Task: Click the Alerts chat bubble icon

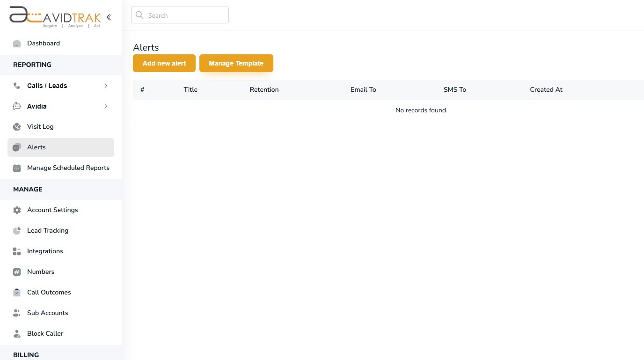Action: pos(17,147)
